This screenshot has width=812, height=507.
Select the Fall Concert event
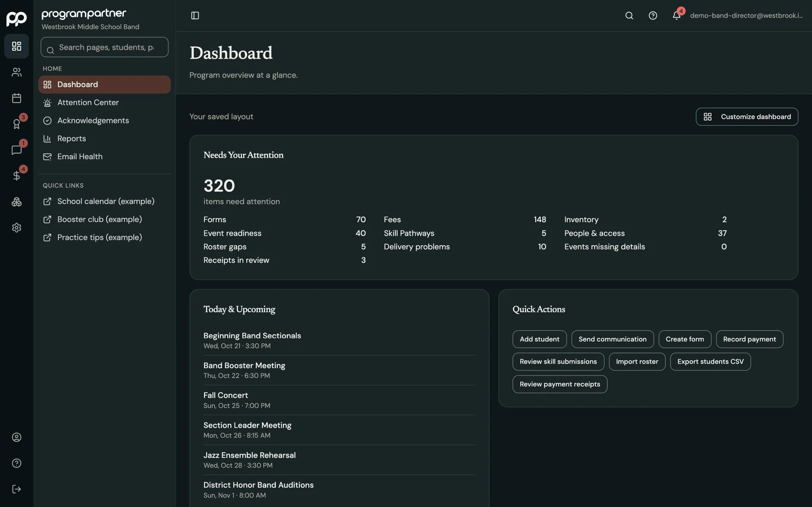(339, 400)
